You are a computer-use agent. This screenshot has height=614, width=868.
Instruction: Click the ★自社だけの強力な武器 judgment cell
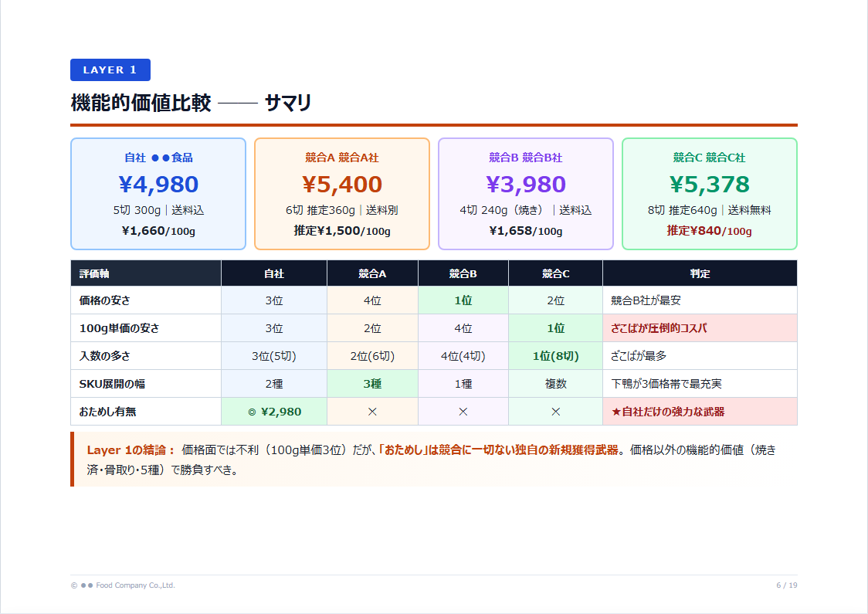pyautogui.click(x=700, y=411)
